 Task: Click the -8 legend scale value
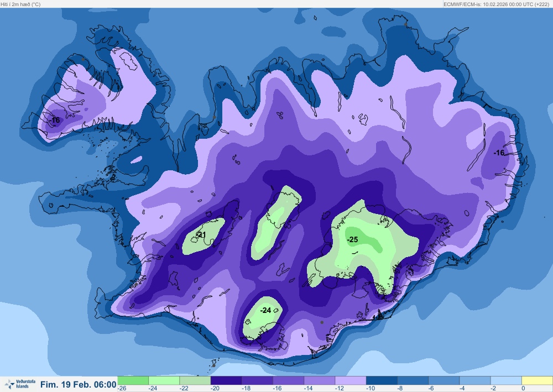400,389
